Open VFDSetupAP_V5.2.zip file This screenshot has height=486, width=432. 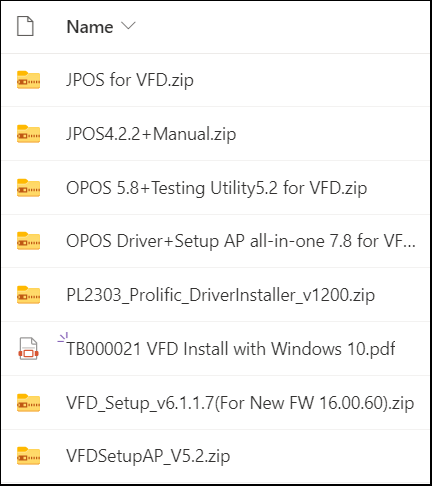click(148, 456)
